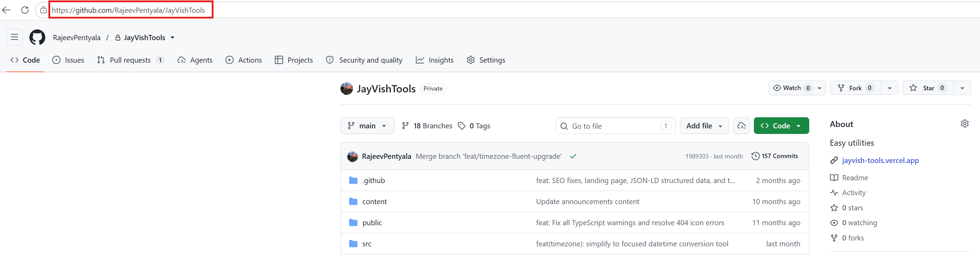Click the Readme book icon
The height and width of the screenshot is (255, 980).
click(834, 178)
